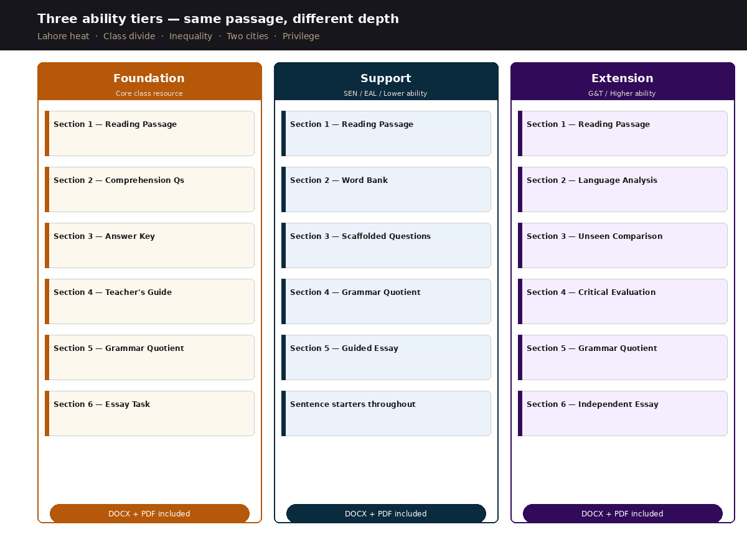Image resolution: width=747 pixels, height=560 pixels.
Task: Select the Extension tier header
Action: [622, 82]
